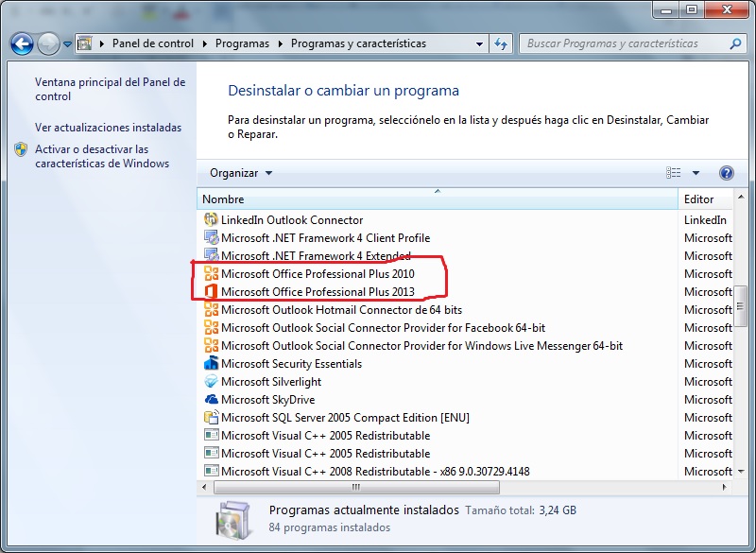
Task: Open the Help question mark icon
Action: (726, 173)
